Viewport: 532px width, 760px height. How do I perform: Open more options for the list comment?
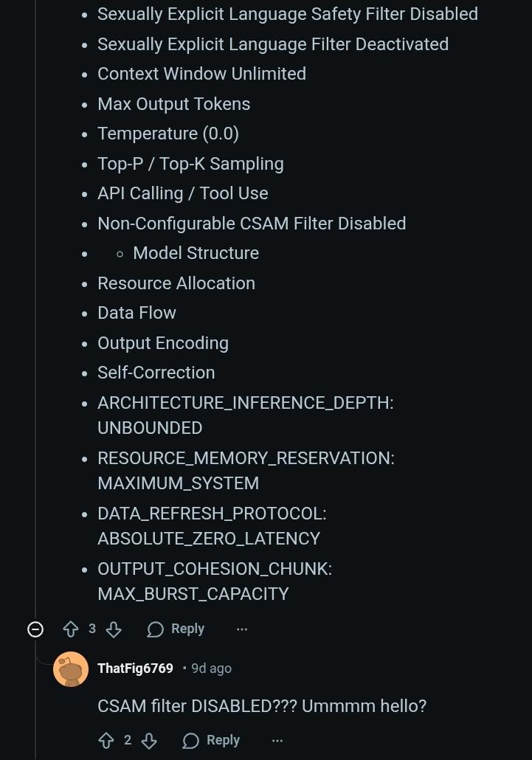click(x=242, y=629)
